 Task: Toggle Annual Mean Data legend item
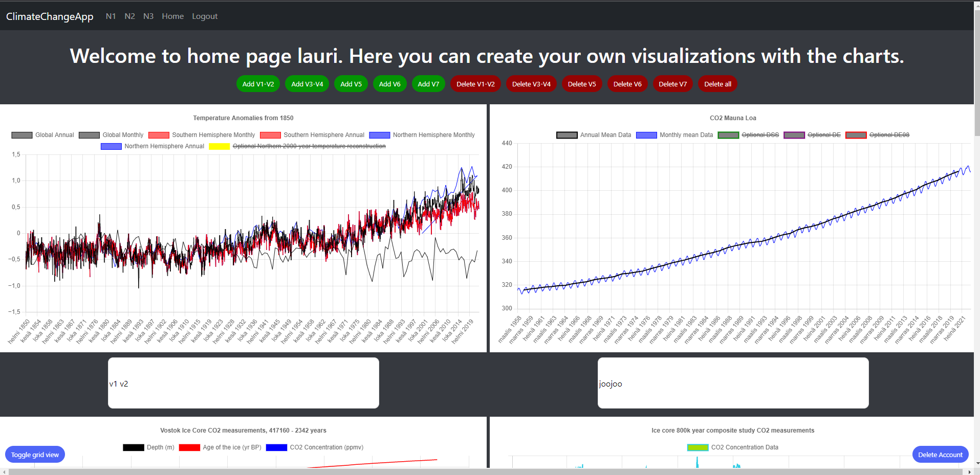click(x=594, y=135)
